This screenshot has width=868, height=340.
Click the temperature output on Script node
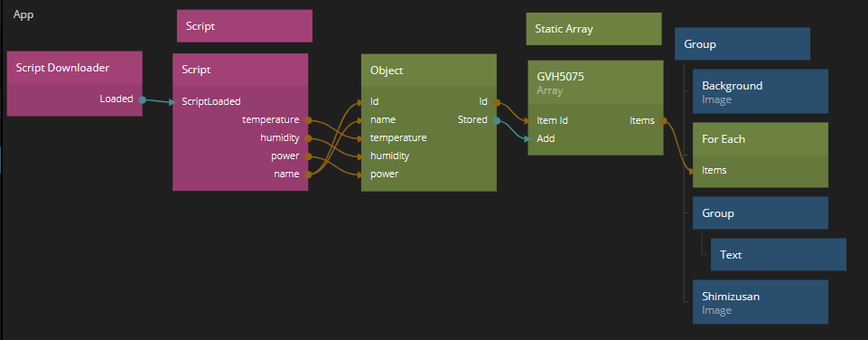pos(308,119)
